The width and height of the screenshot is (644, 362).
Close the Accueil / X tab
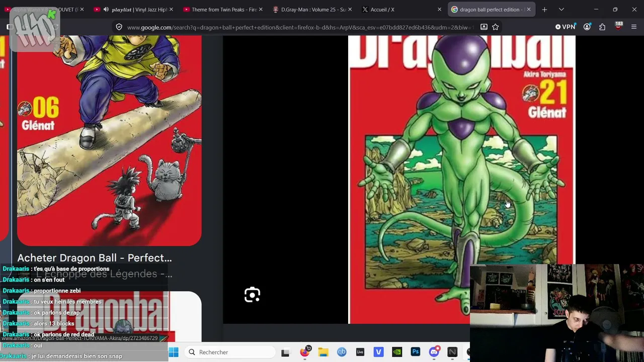[x=439, y=10]
